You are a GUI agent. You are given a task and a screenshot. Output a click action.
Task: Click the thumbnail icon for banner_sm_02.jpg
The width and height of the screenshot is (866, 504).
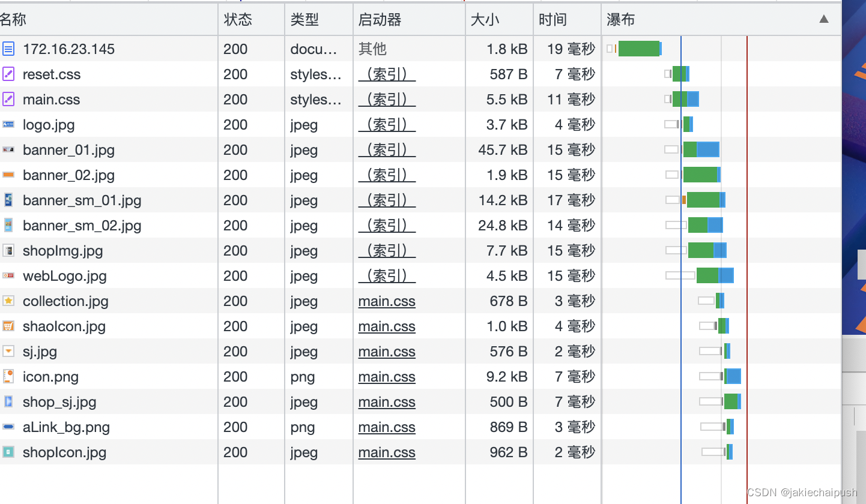tap(8, 225)
